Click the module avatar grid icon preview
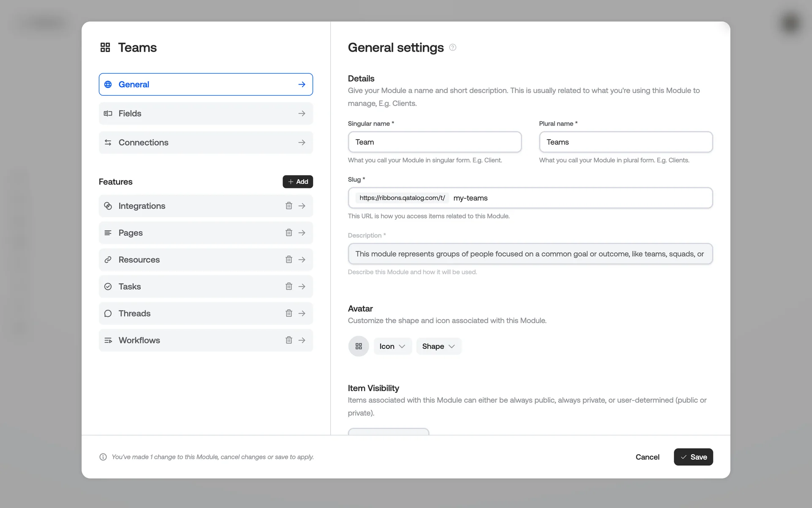Image resolution: width=812 pixels, height=508 pixels. tap(359, 346)
